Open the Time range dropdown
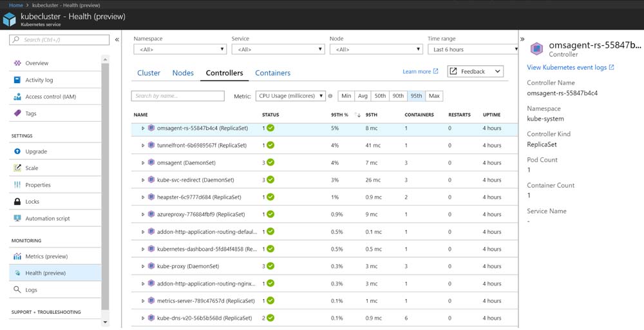The image size is (644, 330). click(x=473, y=50)
